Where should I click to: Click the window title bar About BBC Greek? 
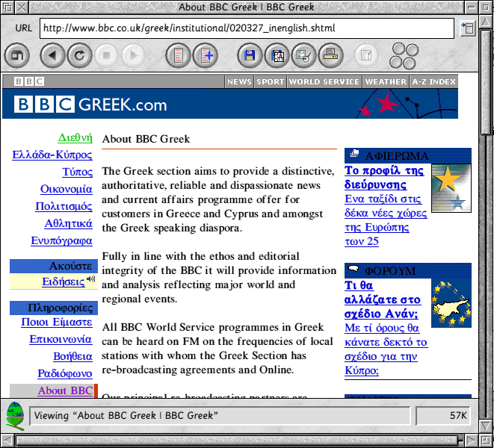pos(247,7)
